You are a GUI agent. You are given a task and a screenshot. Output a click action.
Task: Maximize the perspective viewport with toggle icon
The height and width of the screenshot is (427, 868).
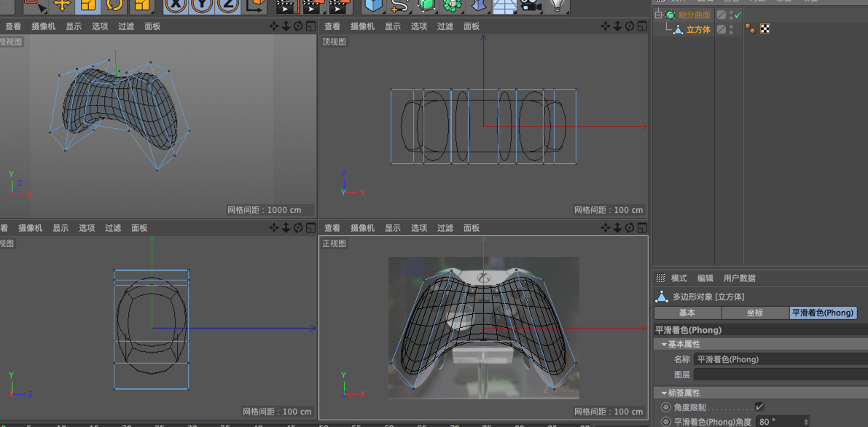point(310,26)
